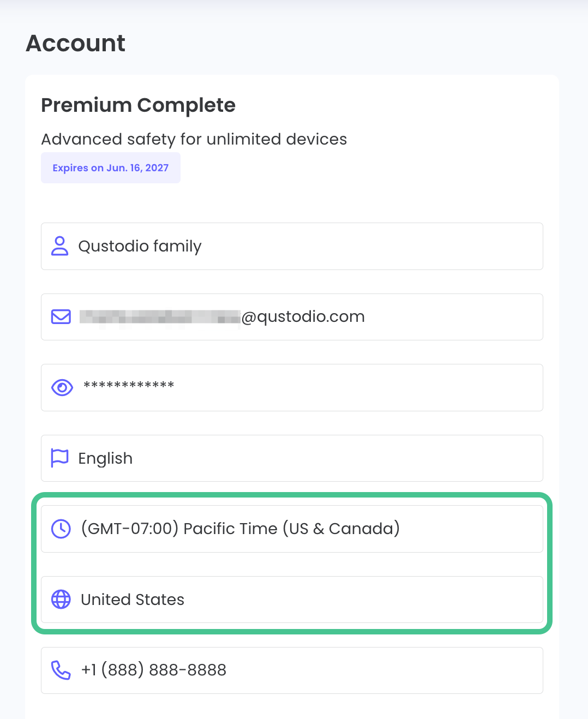
Task: Click the flag icon beside English
Action: click(x=61, y=458)
